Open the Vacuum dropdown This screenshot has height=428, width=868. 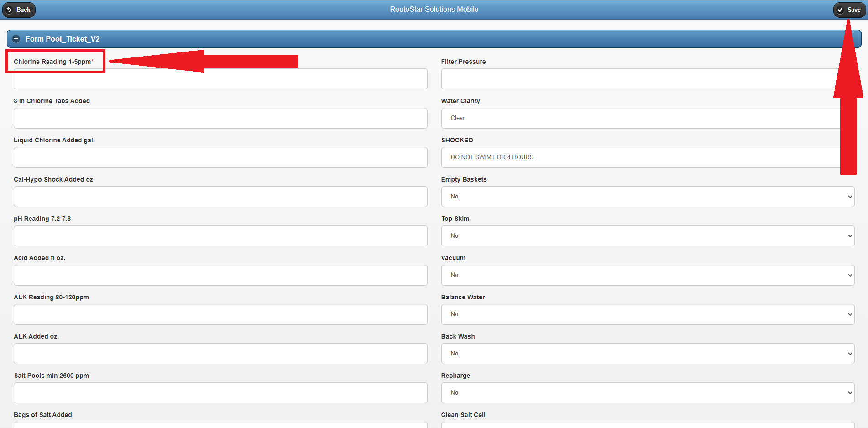click(647, 275)
